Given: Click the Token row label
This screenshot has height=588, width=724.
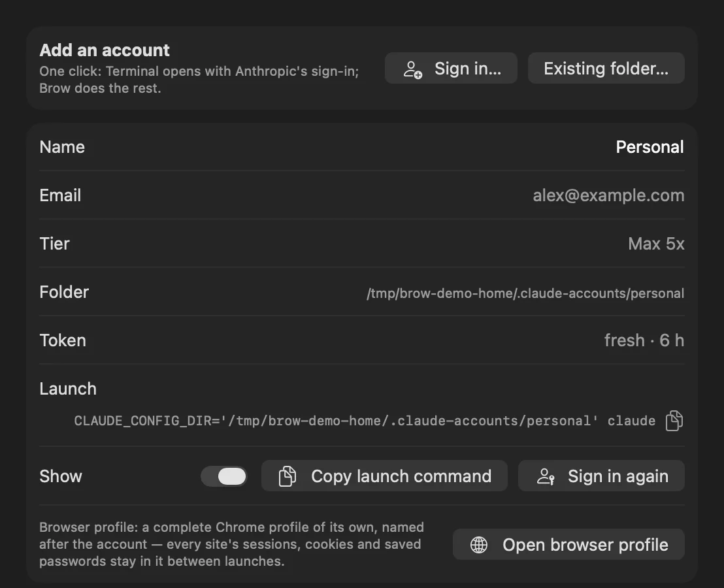Looking at the screenshot, I should click(63, 340).
